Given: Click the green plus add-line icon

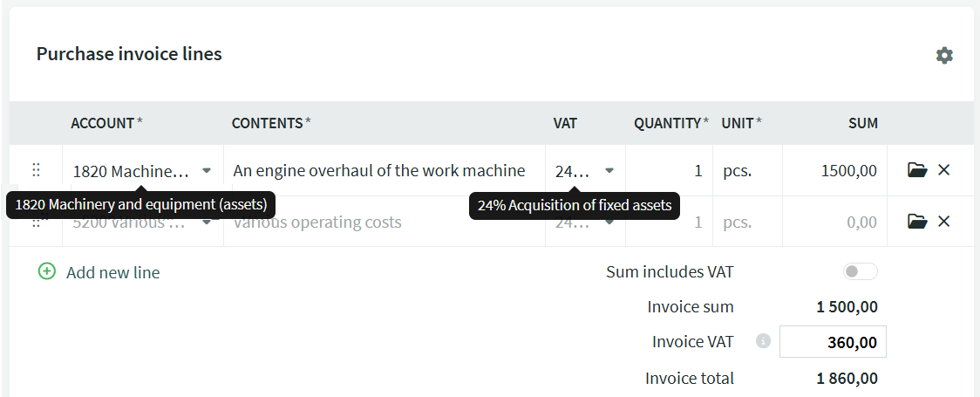Looking at the screenshot, I should 47,271.
